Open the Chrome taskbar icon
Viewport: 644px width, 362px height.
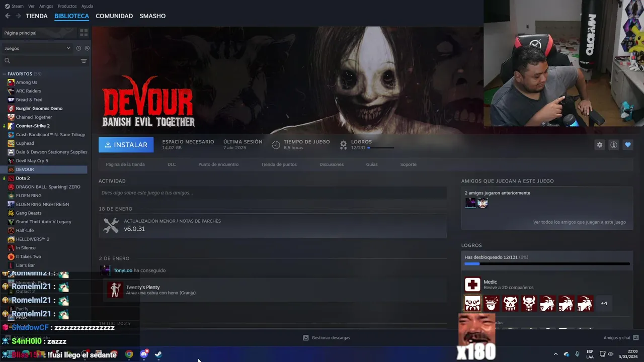click(x=129, y=354)
